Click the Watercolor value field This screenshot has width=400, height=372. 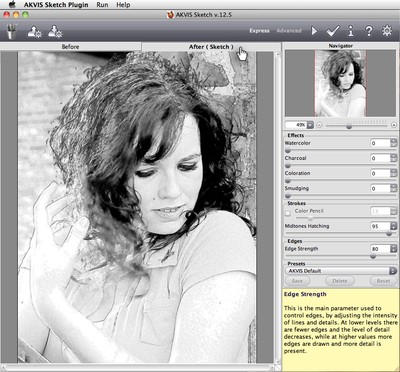[380, 143]
